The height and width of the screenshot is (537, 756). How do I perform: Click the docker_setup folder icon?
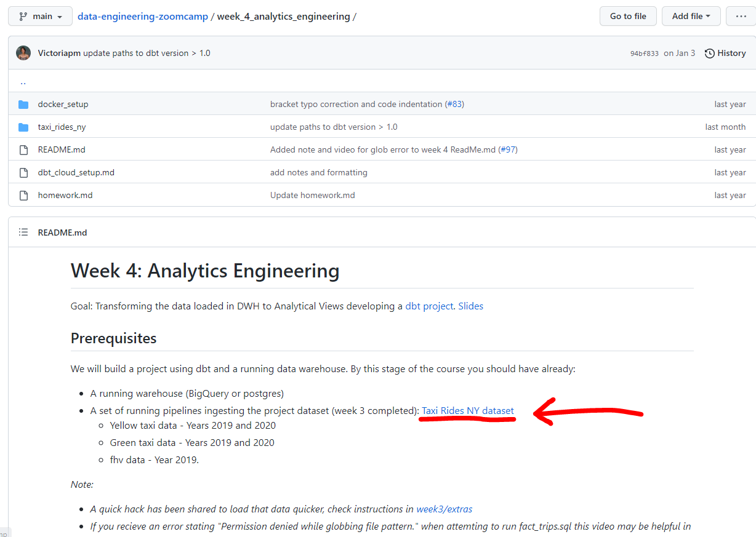coord(23,104)
